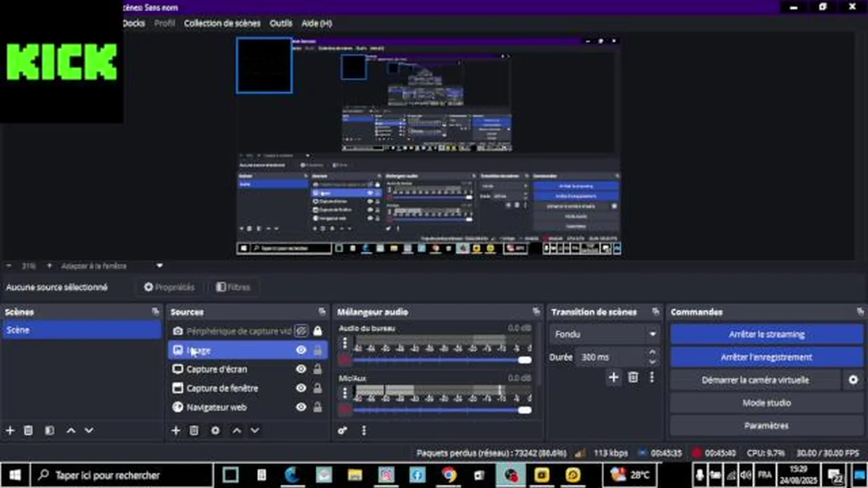Undock the Sources panel
This screenshot has height=488, width=868.
[x=322, y=312]
